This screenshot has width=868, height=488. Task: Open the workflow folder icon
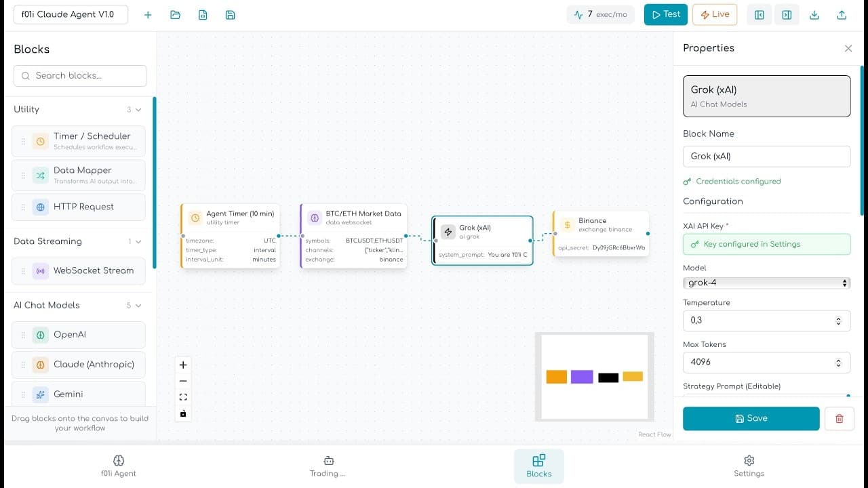pos(176,14)
